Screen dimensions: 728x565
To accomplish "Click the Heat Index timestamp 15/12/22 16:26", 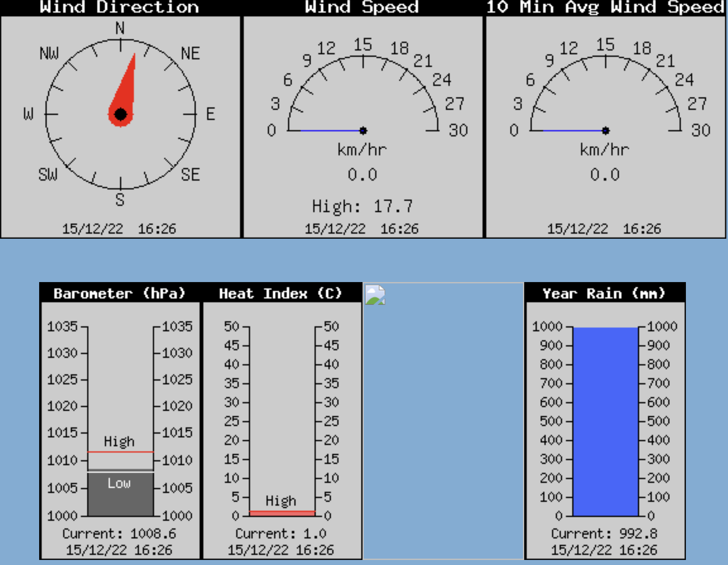I will click(x=281, y=550).
